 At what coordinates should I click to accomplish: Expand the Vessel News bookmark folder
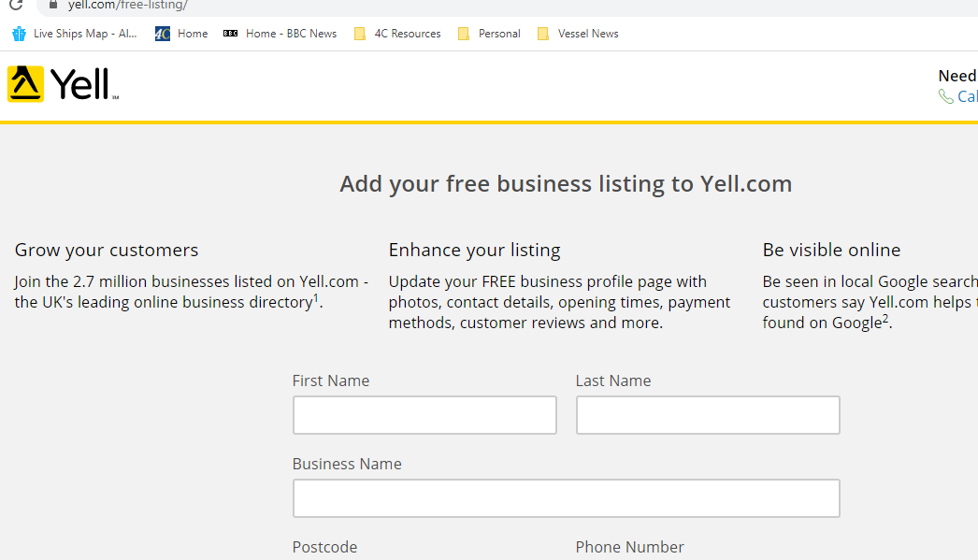pyautogui.click(x=578, y=34)
